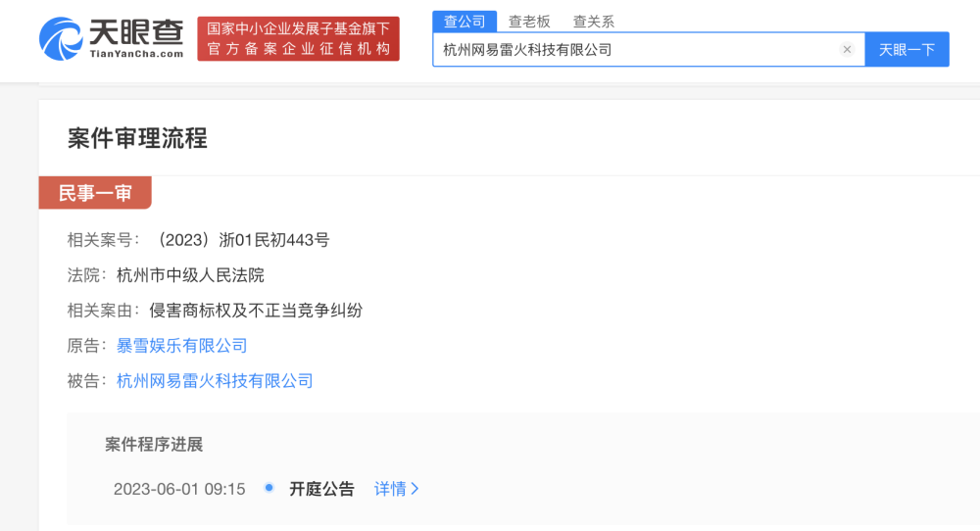Click the red official credit agency banner
The width and height of the screenshot is (980, 531).
[298, 39]
